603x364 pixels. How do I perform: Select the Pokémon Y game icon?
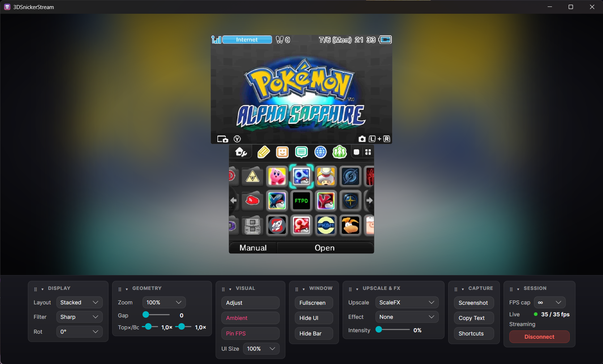tap(326, 201)
